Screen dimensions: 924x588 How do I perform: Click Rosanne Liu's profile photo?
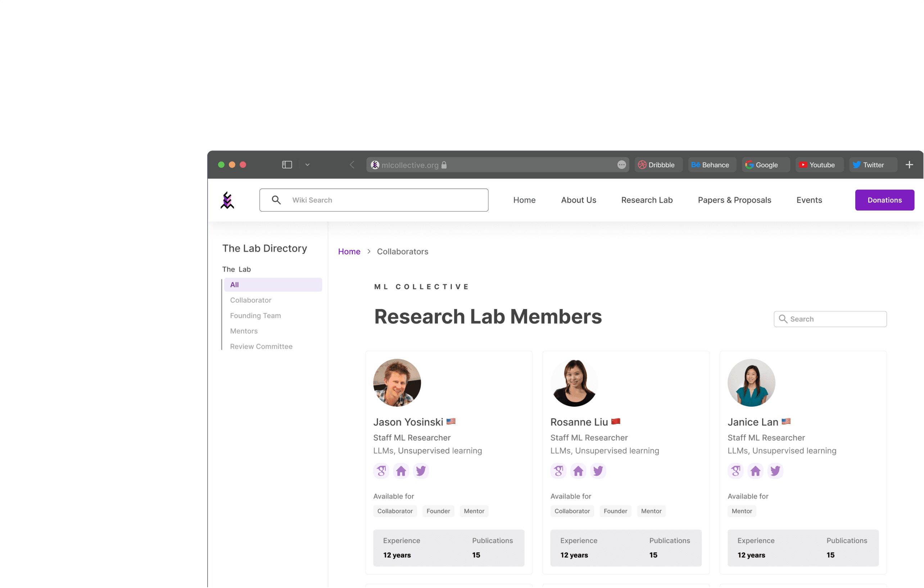click(x=574, y=383)
